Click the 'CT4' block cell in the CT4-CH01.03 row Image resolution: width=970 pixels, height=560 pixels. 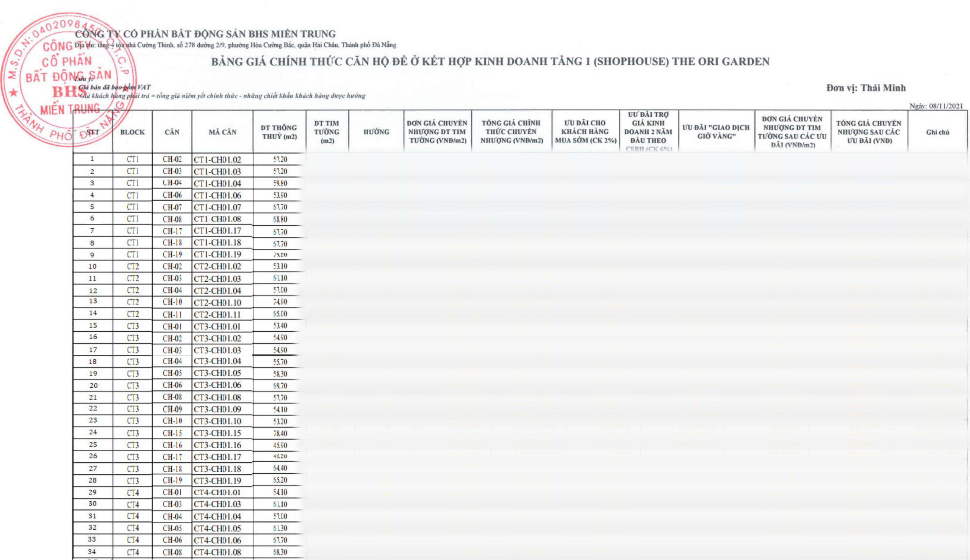click(x=133, y=505)
